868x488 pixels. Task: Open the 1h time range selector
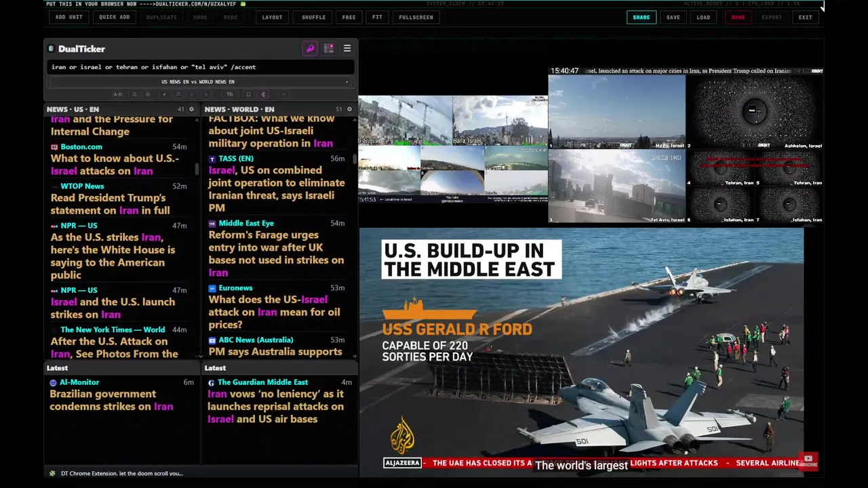click(x=230, y=94)
